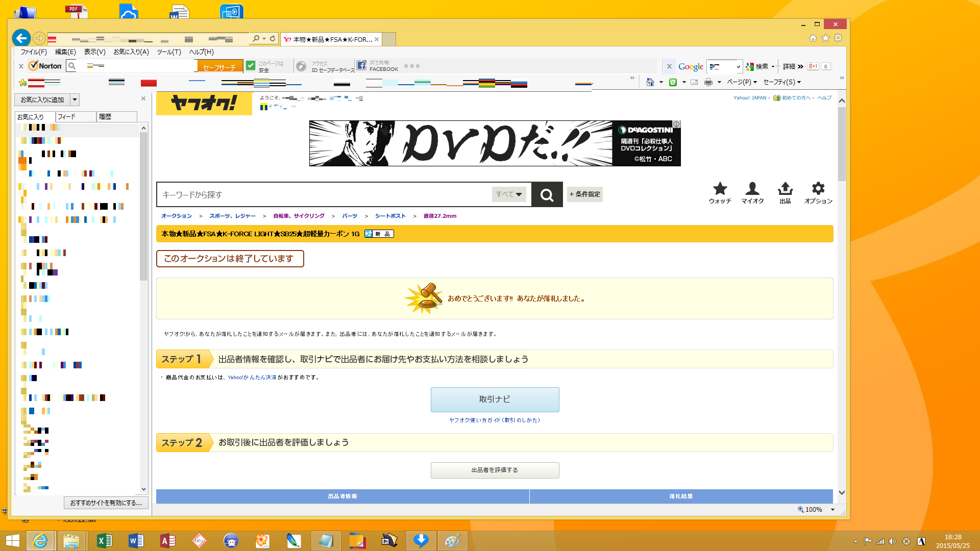Click the シートポスト breadcrumb link
This screenshot has width=980, height=551.
[x=390, y=216]
